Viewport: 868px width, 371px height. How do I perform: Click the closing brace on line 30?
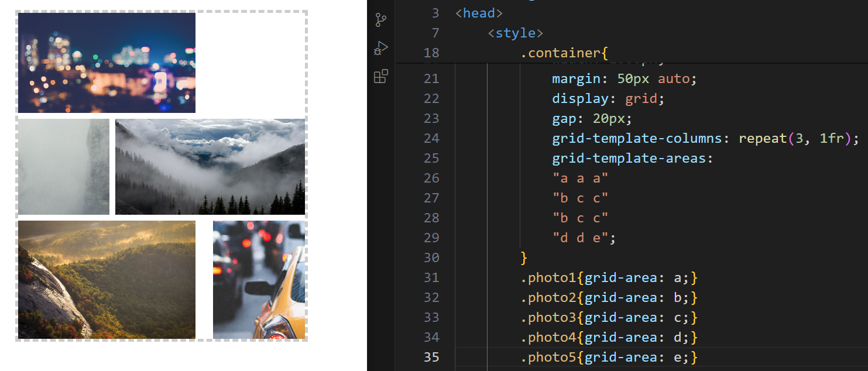point(524,257)
